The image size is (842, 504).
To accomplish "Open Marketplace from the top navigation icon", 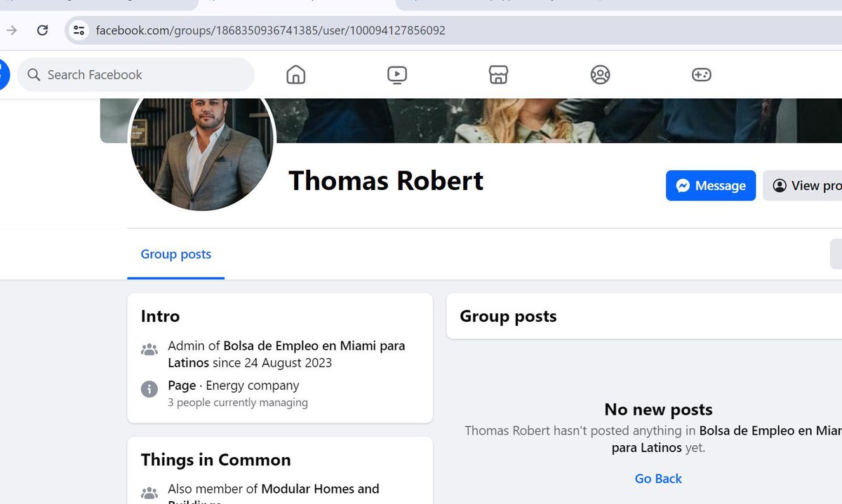I will [498, 74].
